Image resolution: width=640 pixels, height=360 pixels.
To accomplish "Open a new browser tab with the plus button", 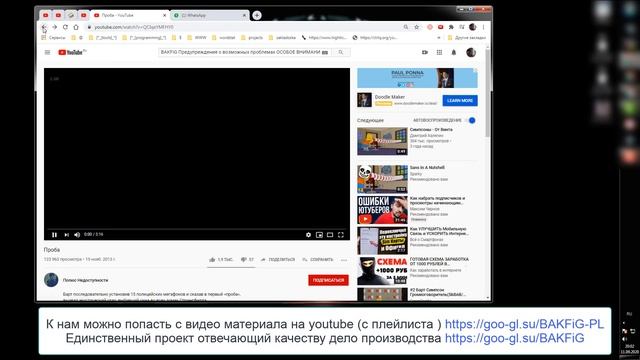I will point(257,16).
